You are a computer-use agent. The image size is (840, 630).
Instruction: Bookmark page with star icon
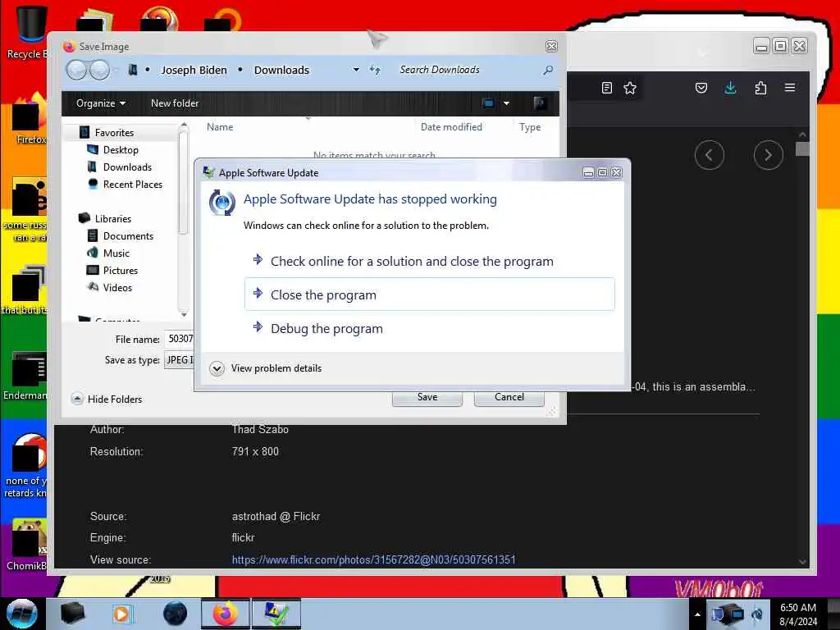[630, 88]
